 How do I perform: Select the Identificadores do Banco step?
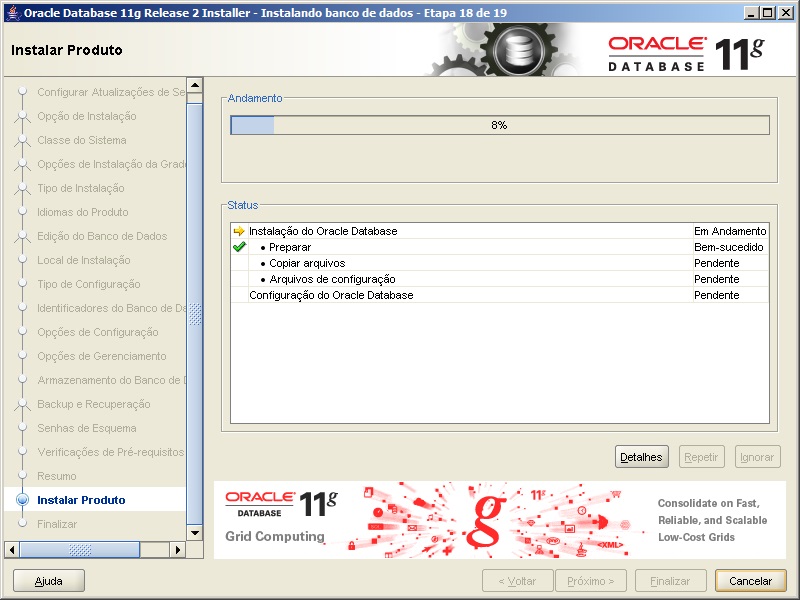coord(112,308)
